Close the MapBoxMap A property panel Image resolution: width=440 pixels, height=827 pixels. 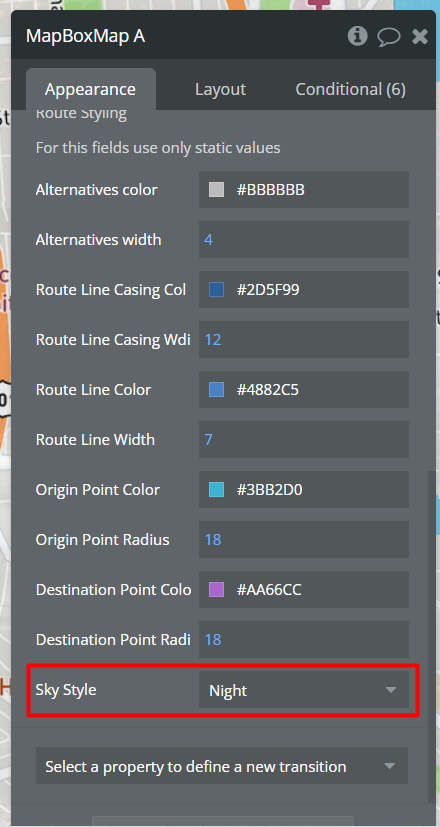pos(420,36)
